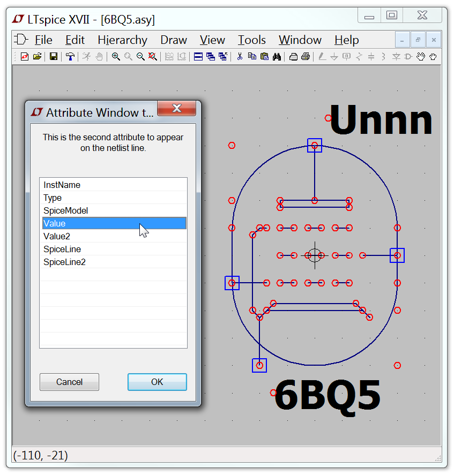Image resolution: width=454 pixels, height=476 pixels.
Task: Select the Zoom full extents tool
Action: click(152, 56)
